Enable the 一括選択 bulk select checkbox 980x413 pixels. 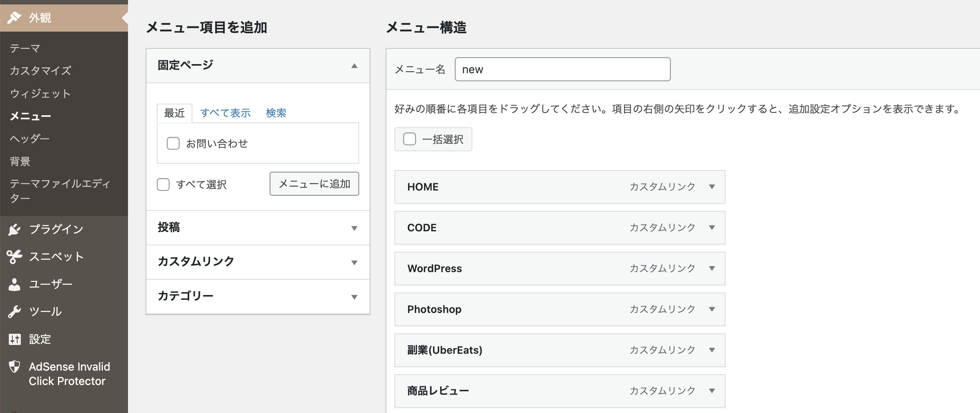click(410, 139)
